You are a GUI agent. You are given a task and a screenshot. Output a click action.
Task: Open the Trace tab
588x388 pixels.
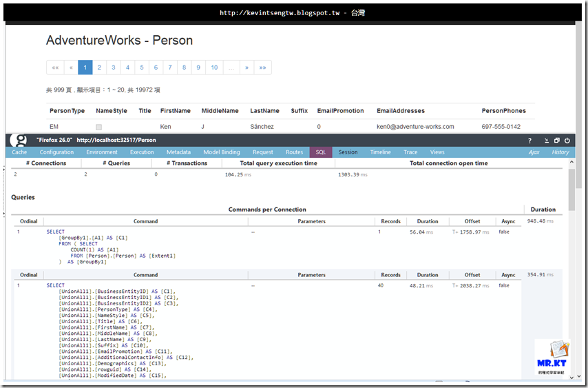coord(410,152)
